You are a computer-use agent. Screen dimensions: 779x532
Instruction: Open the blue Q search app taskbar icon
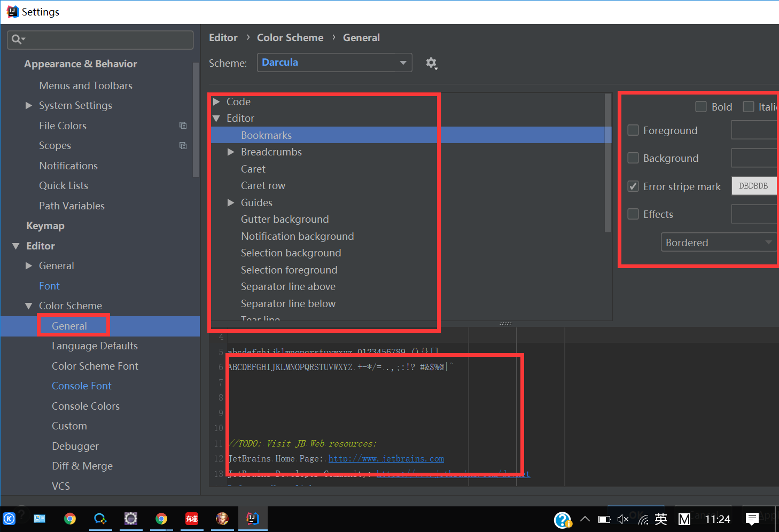(100, 518)
